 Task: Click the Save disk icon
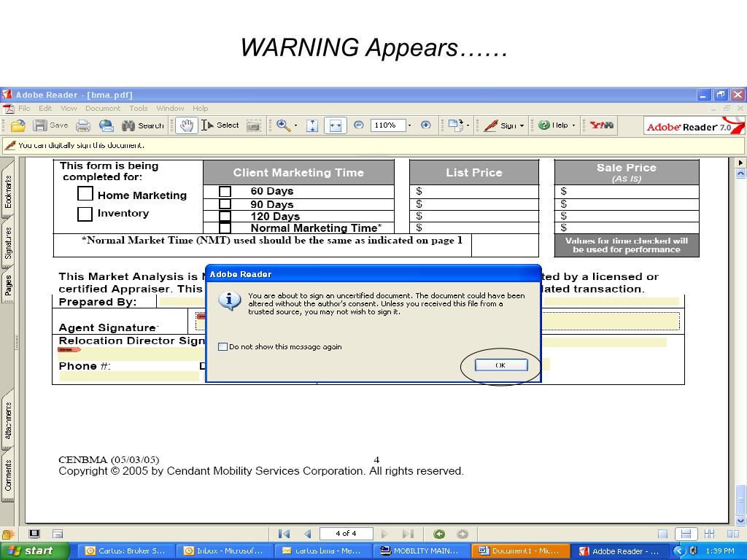39,125
